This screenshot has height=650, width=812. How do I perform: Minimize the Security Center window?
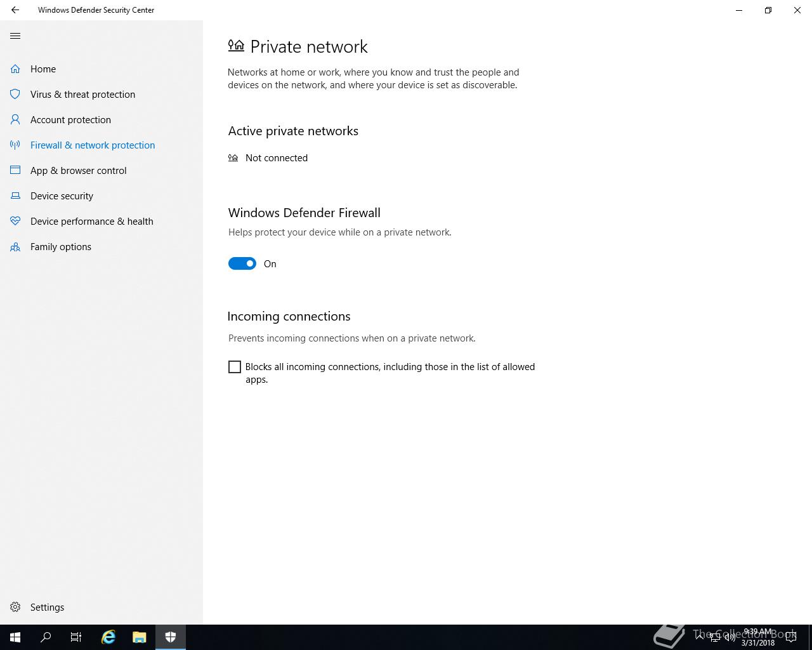(x=739, y=10)
